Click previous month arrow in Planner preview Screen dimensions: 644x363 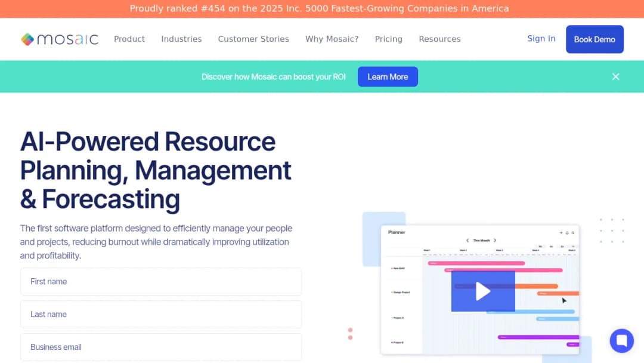(x=467, y=241)
